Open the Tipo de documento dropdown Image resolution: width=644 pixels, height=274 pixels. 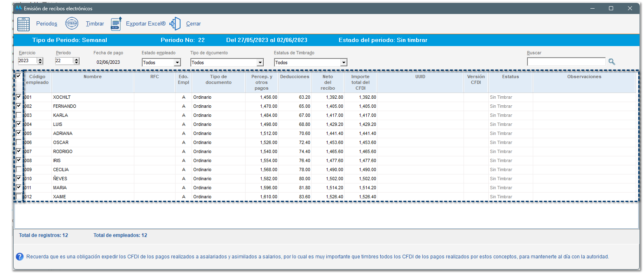[260, 63]
